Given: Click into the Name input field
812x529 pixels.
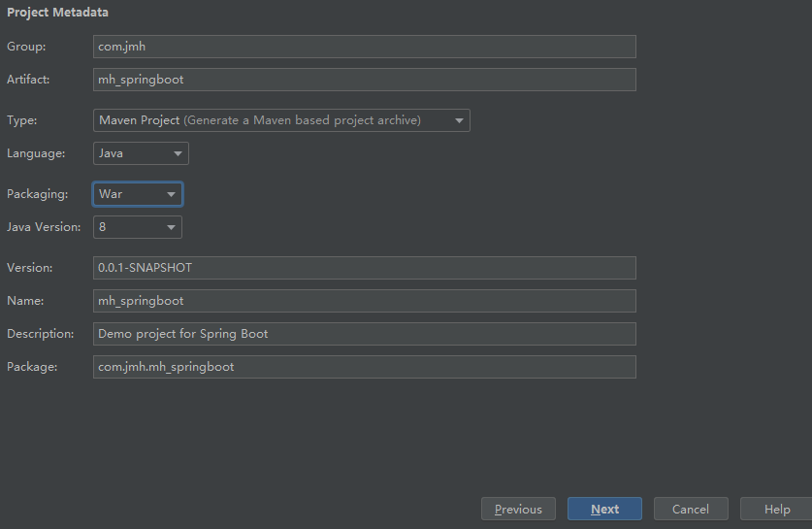Looking at the screenshot, I should pyautogui.click(x=365, y=301).
